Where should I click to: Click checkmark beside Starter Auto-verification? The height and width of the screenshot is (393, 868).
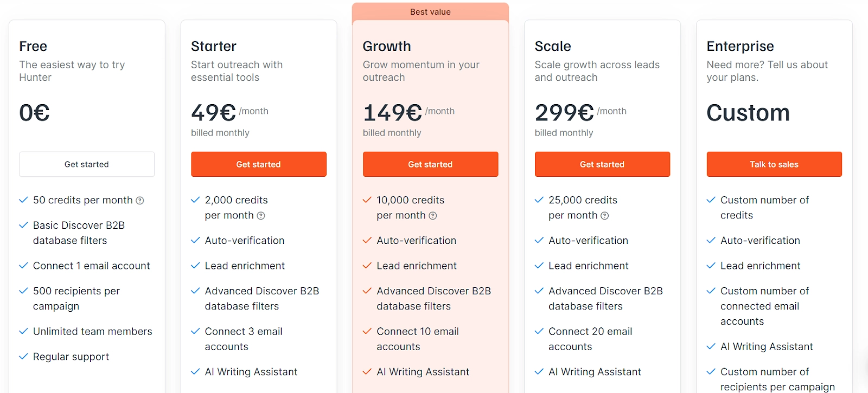tap(195, 240)
